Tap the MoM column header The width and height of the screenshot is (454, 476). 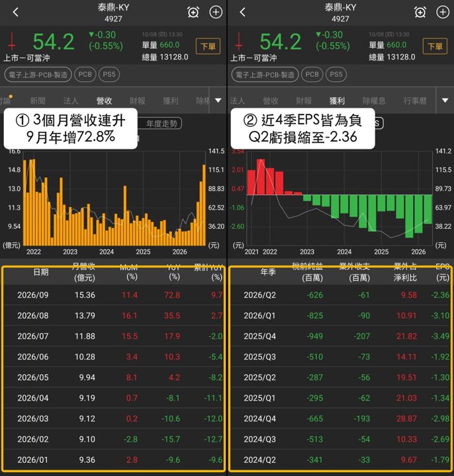[x=129, y=272]
